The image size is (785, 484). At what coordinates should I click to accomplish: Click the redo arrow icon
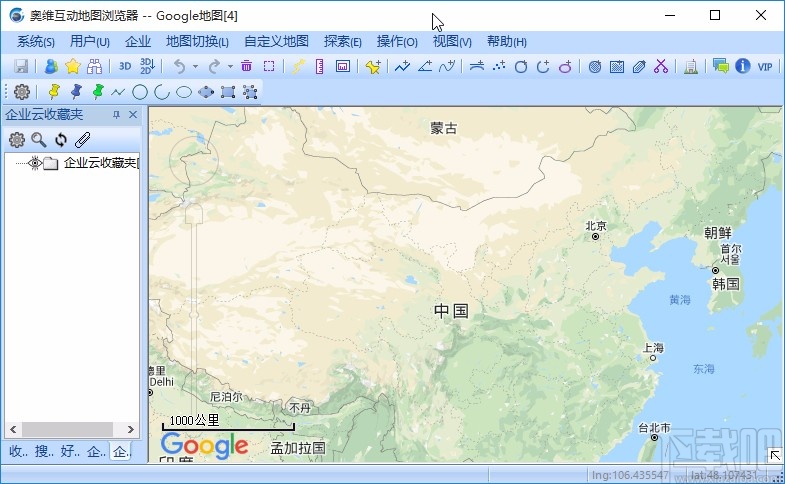tap(214, 66)
